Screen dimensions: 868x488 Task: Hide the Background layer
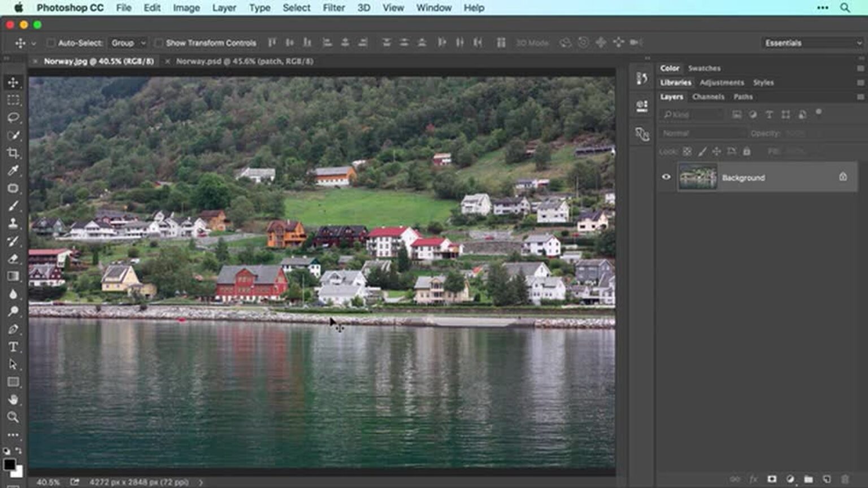click(x=667, y=177)
